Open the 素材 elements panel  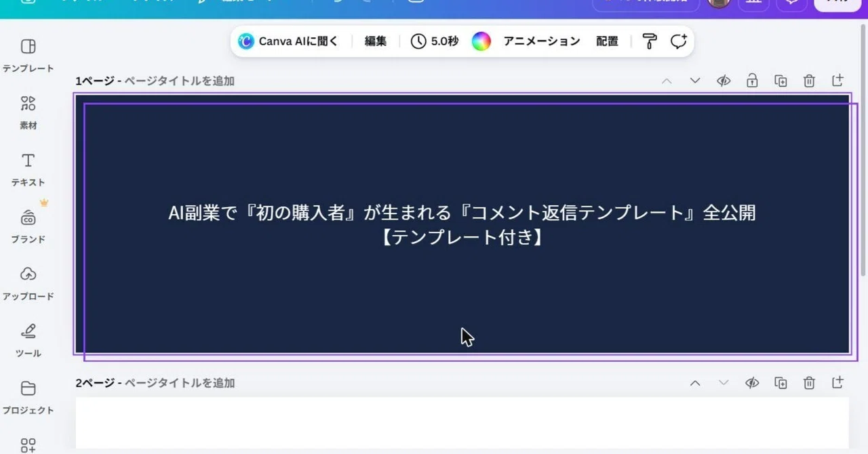pyautogui.click(x=28, y=112)
